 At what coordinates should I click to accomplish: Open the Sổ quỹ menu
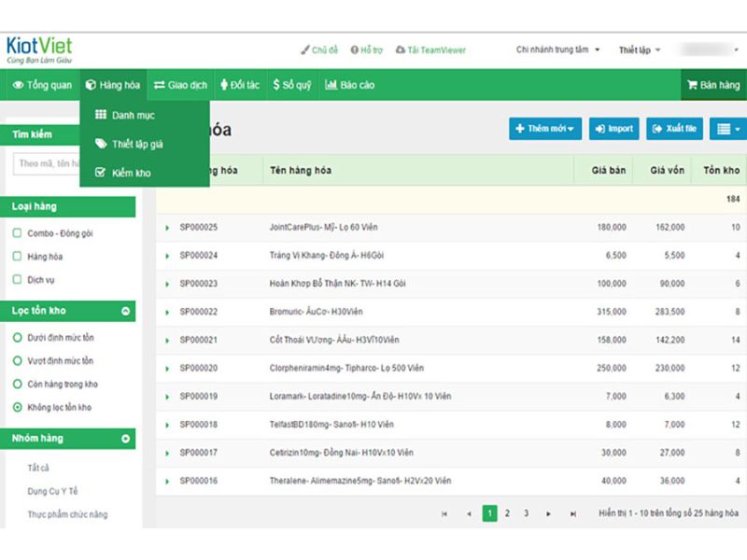tap(292, 85)
